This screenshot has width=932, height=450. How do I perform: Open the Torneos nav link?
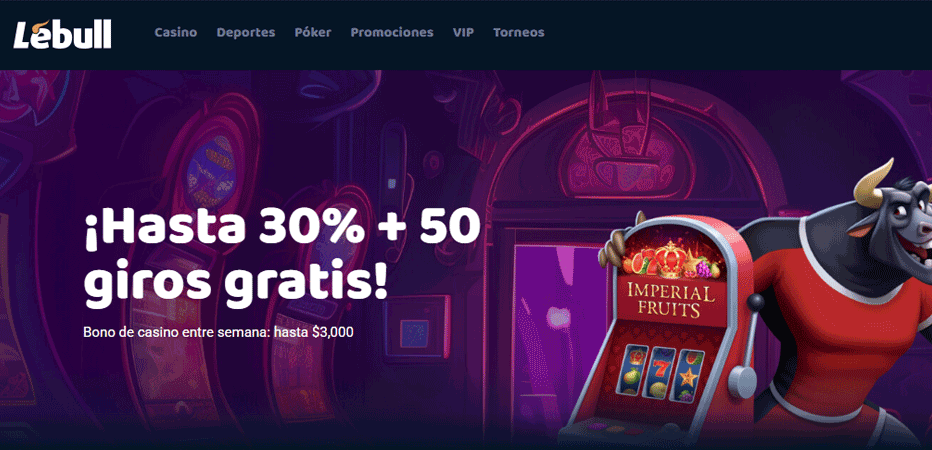pos(518,33)
